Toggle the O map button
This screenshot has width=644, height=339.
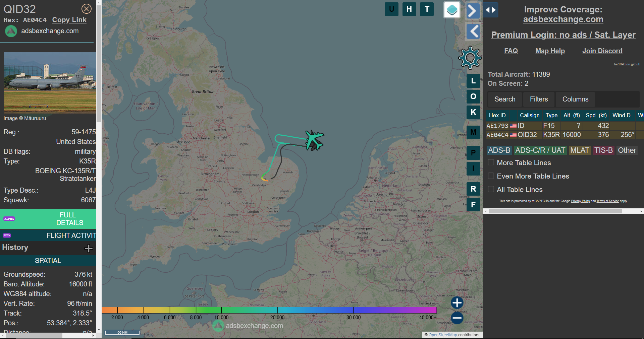473,96
